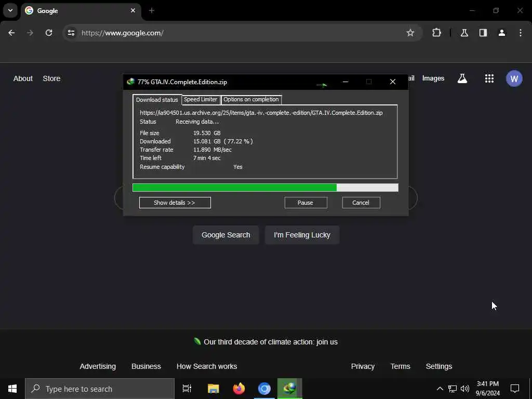Click the archive.org download URL text
This screenshot has width=532, height=399.
[261, 113]
